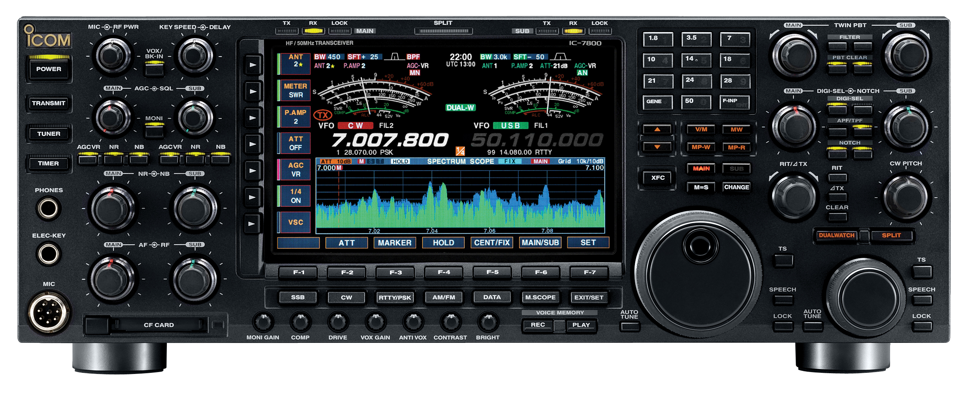Push the arrow key beside VSC
This screenshot has height=399, width=980.
pyautogui.click(x=253, y=224)
